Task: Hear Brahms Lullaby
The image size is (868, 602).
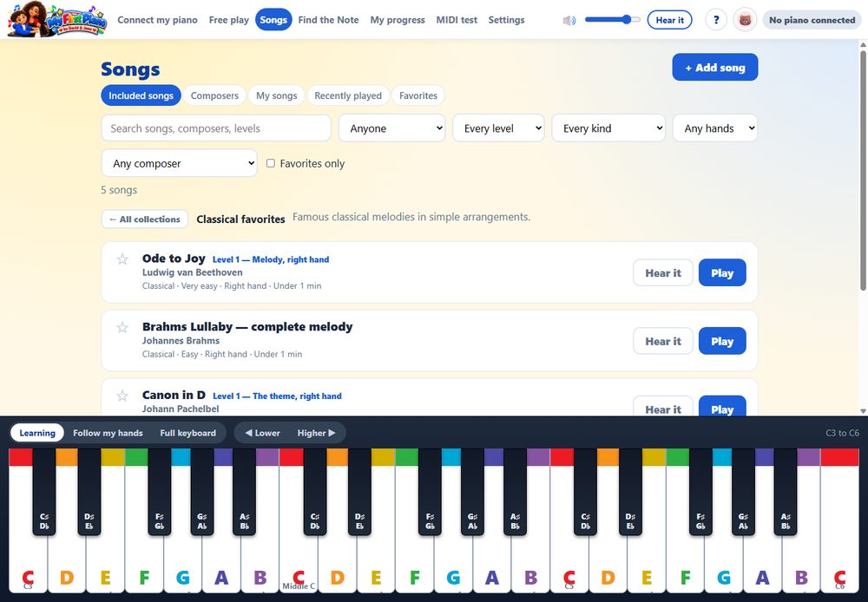Action: 663,342
